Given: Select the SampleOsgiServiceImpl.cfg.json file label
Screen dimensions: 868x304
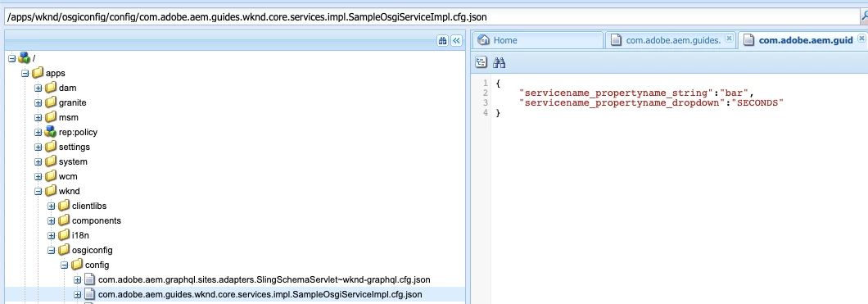Looking at the screenshot, I should 260,295.
